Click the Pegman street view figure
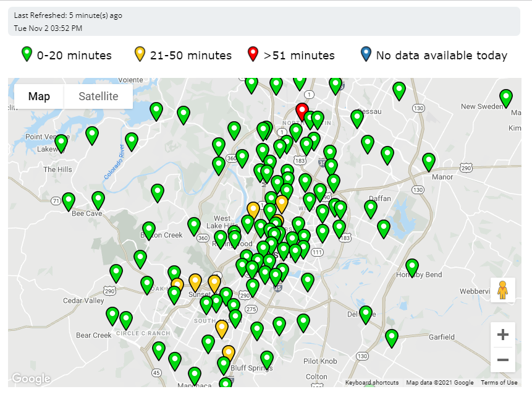Screen dimensions: 532x397 (502, 289)
